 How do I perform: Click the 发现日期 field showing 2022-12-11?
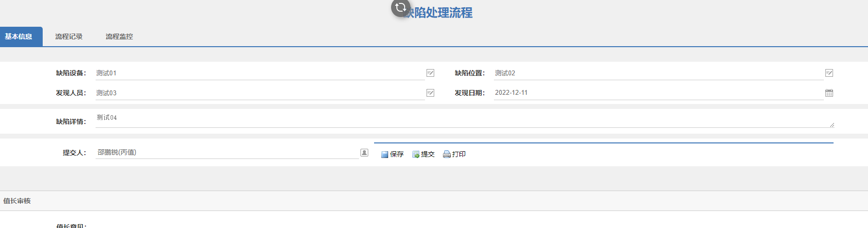658,93
